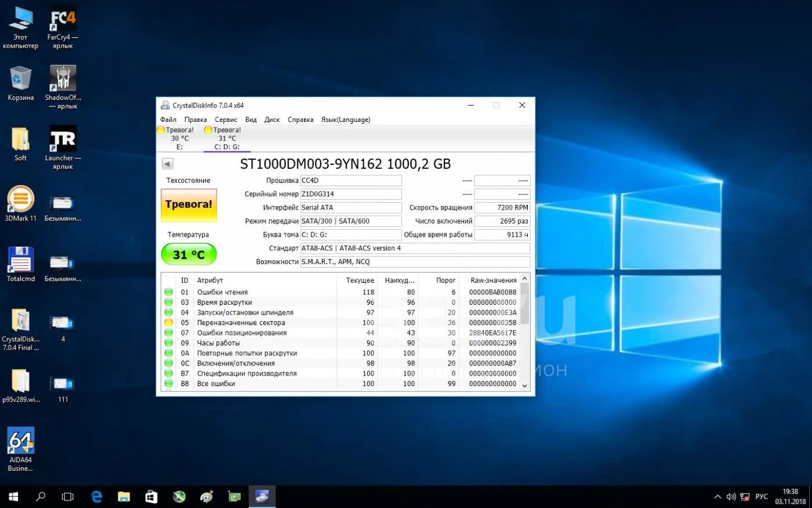Open the FarCry4 desktop shortcut
This screenshot has height=508, width=812.
tap(63, 22)
